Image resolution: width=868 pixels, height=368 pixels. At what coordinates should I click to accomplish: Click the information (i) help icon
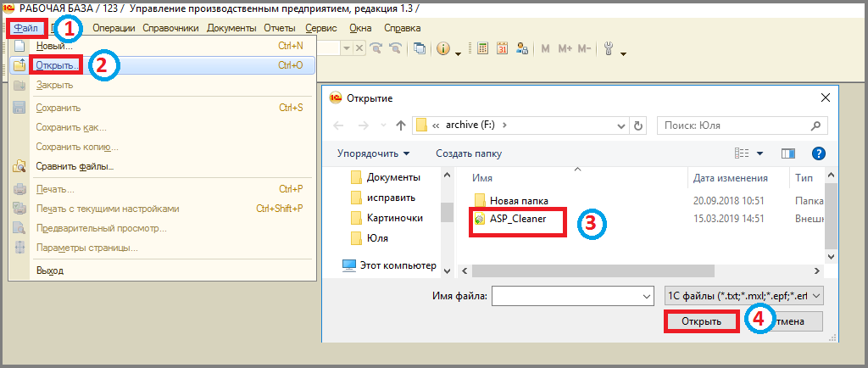pyautogui.click(x=442, y=48)
